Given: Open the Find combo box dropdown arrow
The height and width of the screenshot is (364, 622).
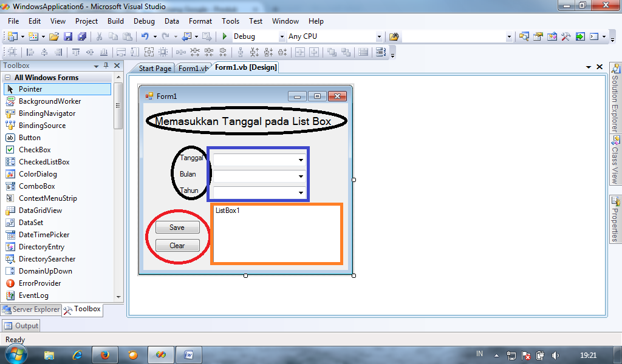Looking at the screenshot, I should pyautogui.click(x=510, y=36).
